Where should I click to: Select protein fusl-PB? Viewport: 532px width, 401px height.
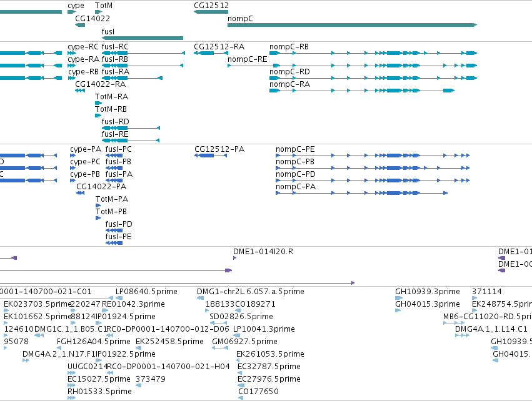[114, 168]
